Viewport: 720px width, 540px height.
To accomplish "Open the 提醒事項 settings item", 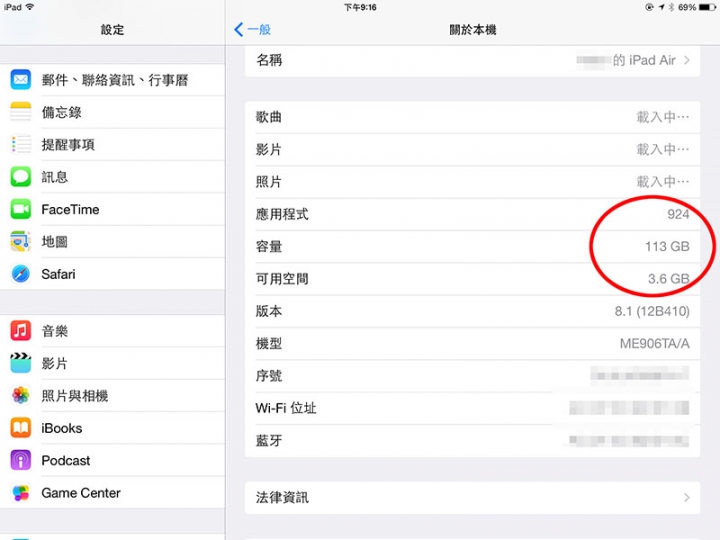I will (x=112, y=145).
